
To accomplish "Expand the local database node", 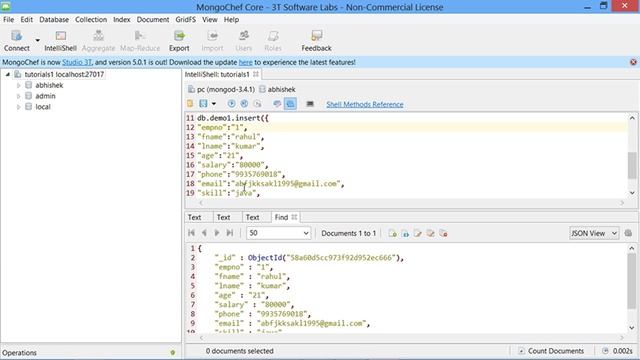I will 18,107.
